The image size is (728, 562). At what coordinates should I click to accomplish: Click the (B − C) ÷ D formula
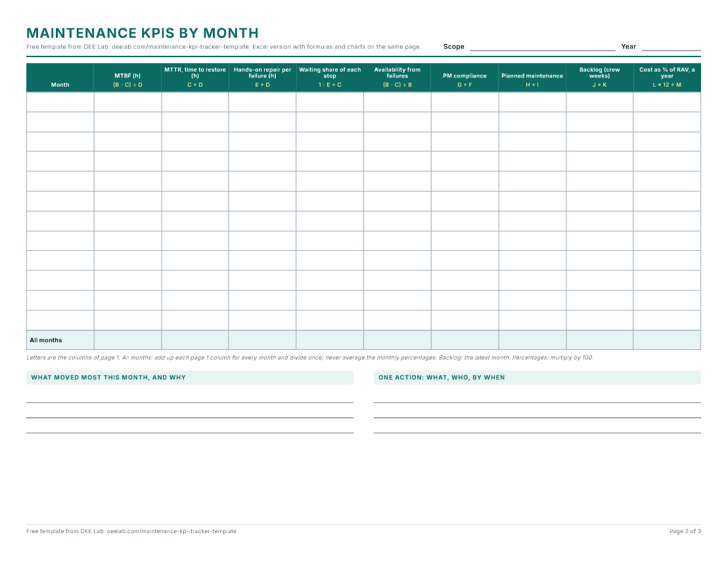tap(127, 85)
